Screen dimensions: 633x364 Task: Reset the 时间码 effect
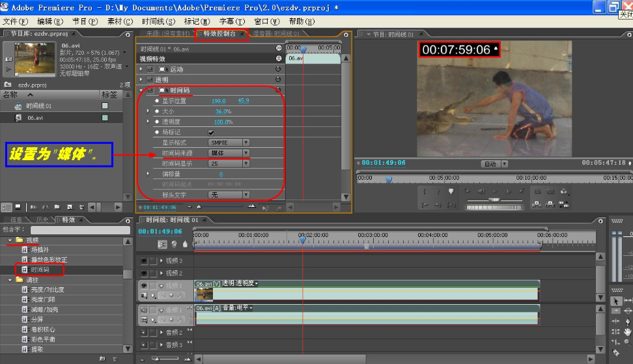(x=277, y=90)
